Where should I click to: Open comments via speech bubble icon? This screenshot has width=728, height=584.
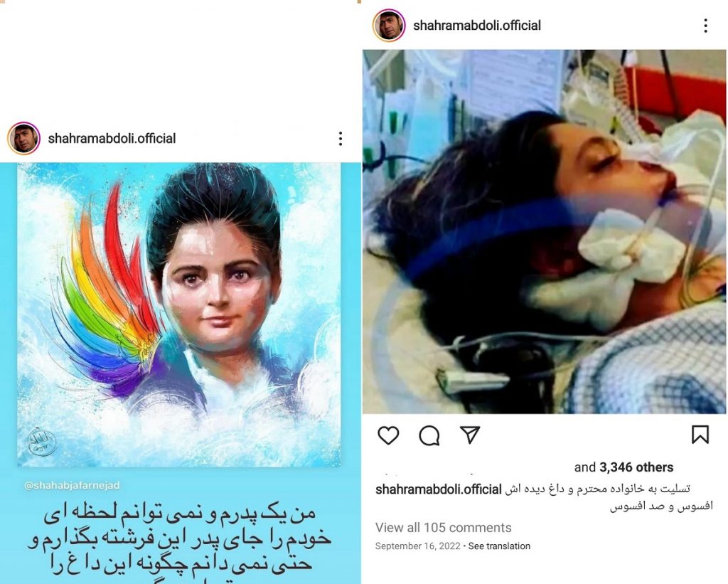429,435
